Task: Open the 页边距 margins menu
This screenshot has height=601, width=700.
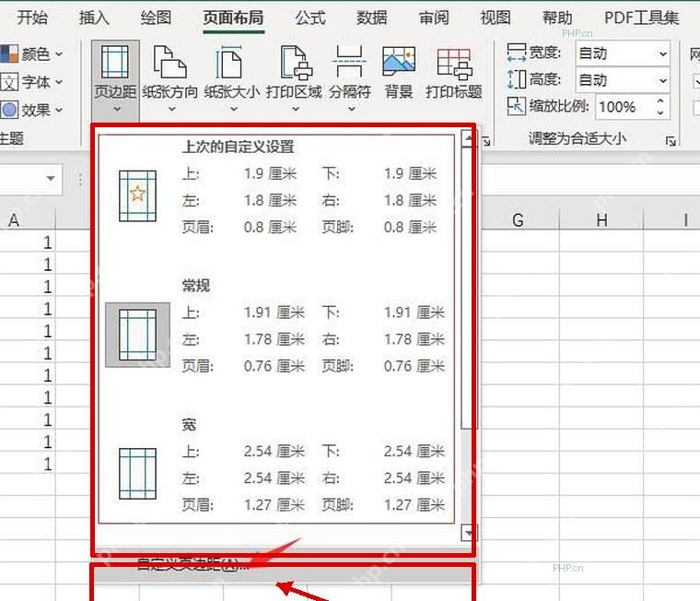Action: [x=115, y=79]
